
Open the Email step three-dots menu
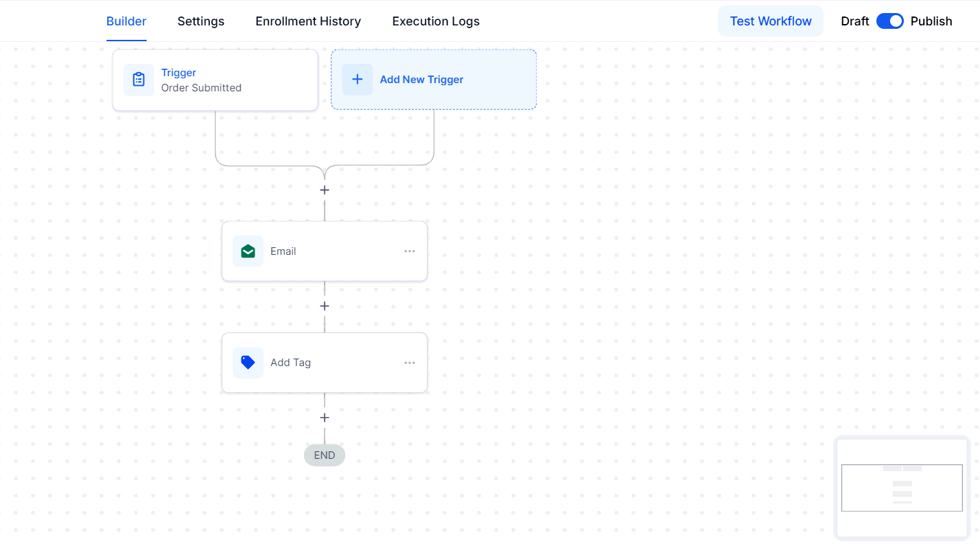410,251
